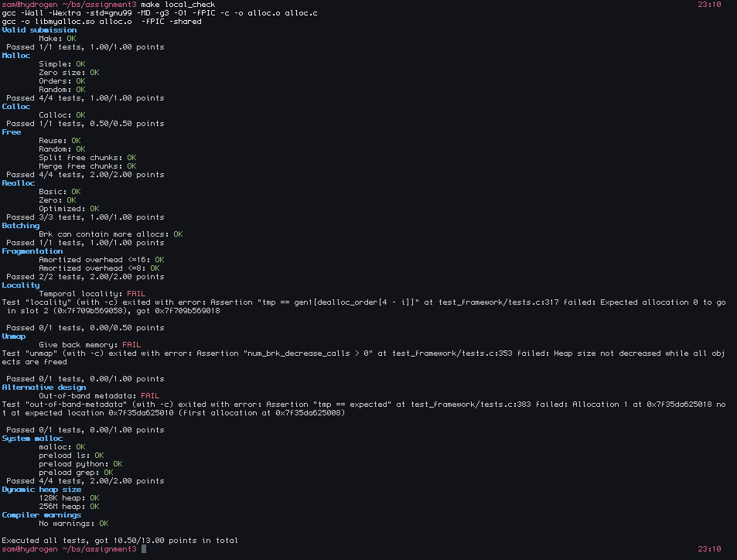Click the "Amortized overhead <=16: OK" line
This screenshot has height=560, width=737.
pos(101,260)
